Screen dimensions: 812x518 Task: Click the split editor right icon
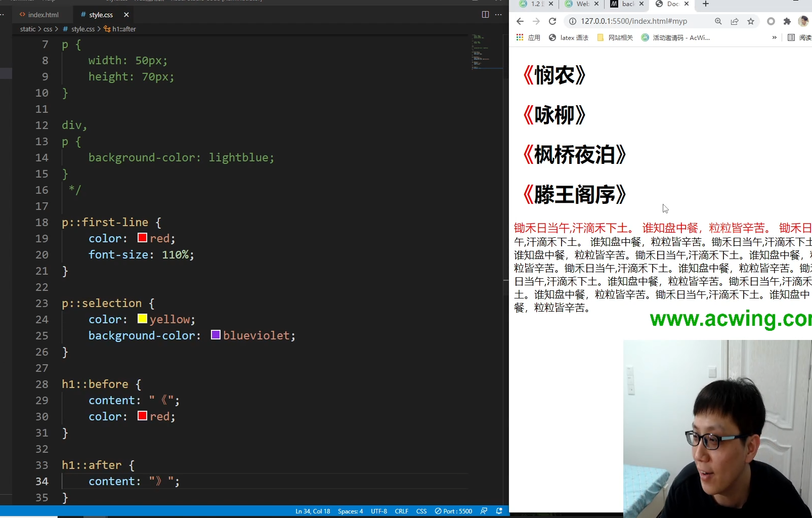pyautogui.click(x=485, y=14)
